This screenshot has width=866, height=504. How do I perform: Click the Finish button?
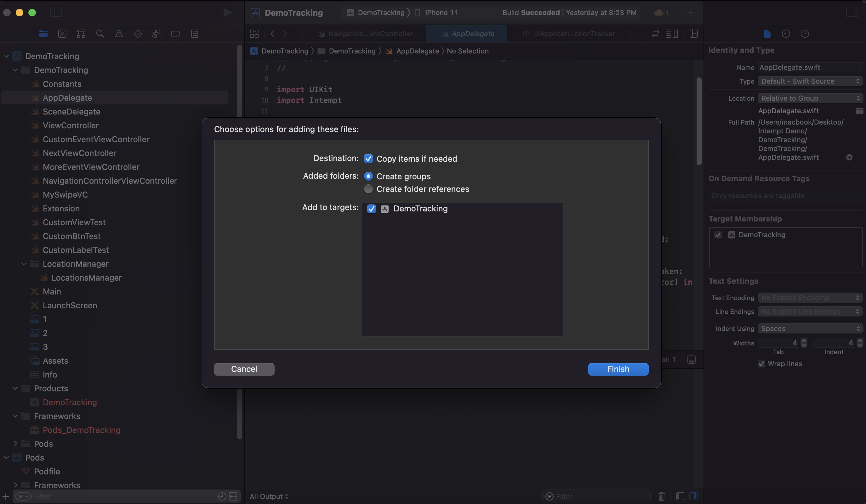click(618, 369)
